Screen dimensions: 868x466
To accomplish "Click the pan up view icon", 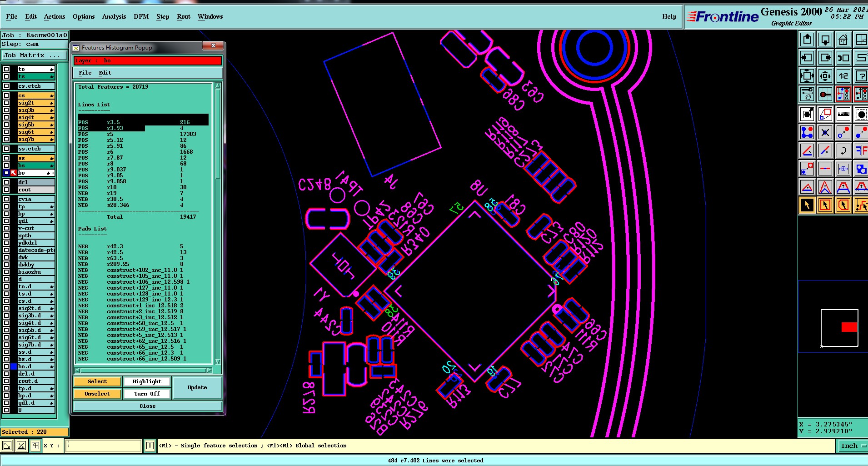I will click(807, 40).
